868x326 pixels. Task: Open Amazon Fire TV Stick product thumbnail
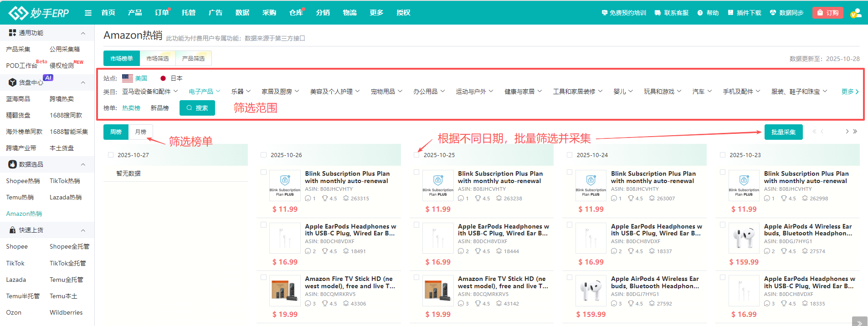coord(285,291)
